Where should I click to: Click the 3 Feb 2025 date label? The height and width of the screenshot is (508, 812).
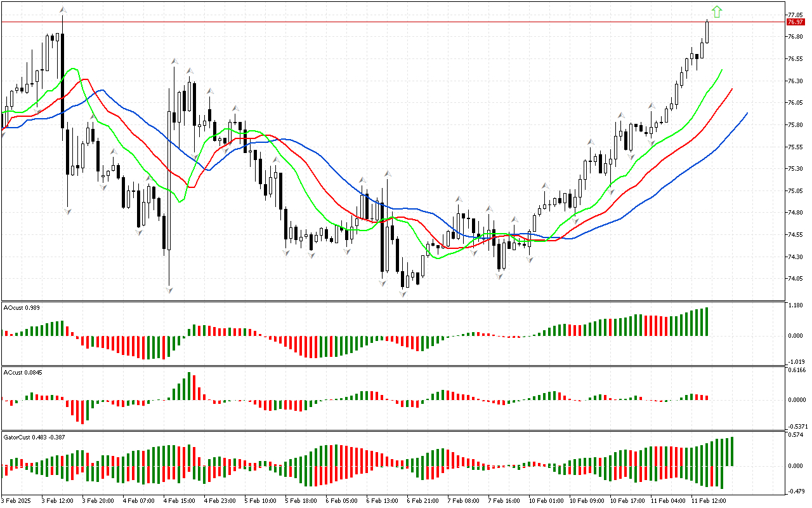(x=16, y=501)
